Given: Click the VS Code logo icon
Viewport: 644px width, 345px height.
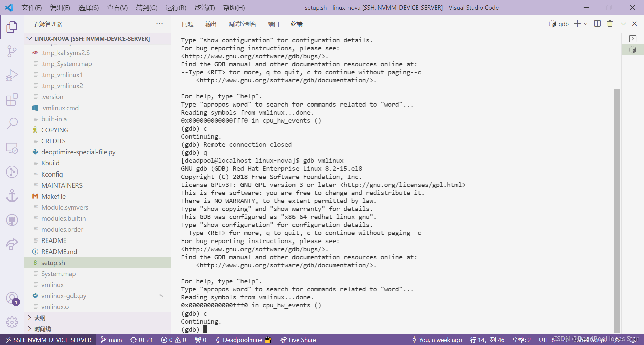Looking at the screenshot, I should point(9,7).
